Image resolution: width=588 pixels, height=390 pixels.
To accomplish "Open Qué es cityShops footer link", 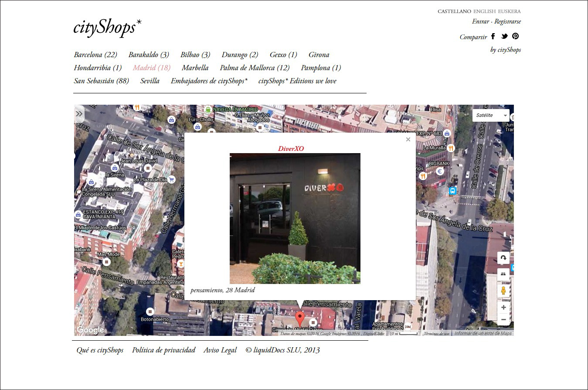I will [x=100, y=350].
